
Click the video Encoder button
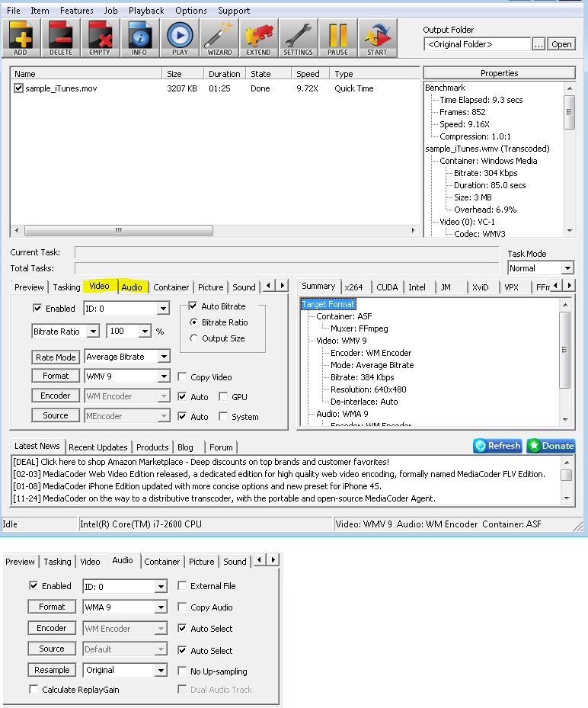[56, 396]
